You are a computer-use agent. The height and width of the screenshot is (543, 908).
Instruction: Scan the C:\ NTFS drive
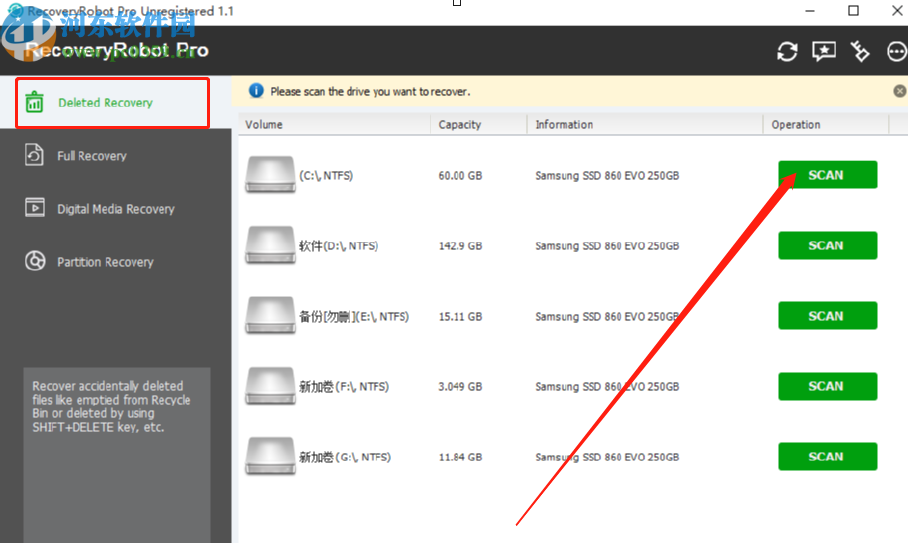click(x=828, y=175)
